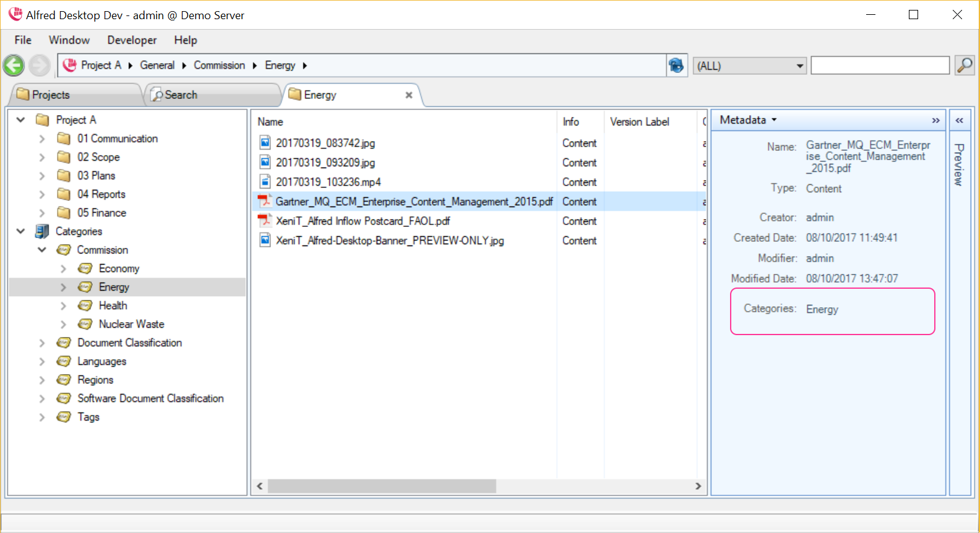Click the green back navigation arrow
This screenshot has height=533, width=980.
click(x=14, y=66)
